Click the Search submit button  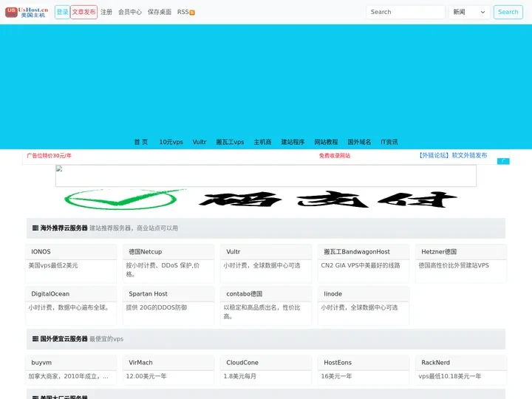coord(508,13)
